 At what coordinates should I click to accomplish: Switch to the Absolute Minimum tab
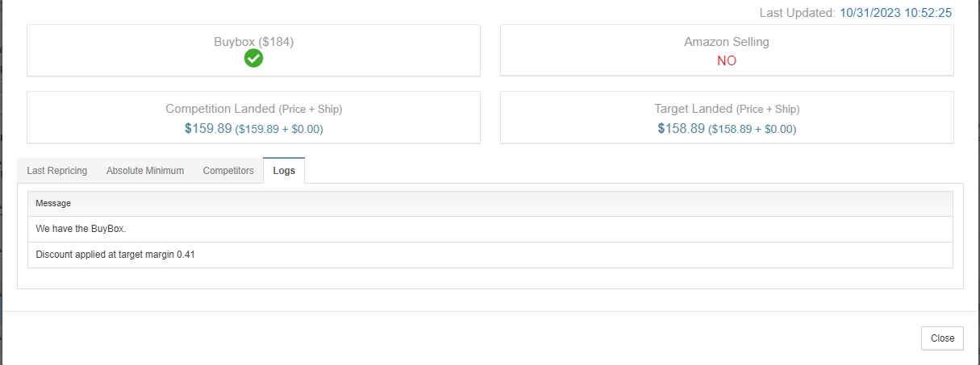pyautogui.click(x=145, y=171)
